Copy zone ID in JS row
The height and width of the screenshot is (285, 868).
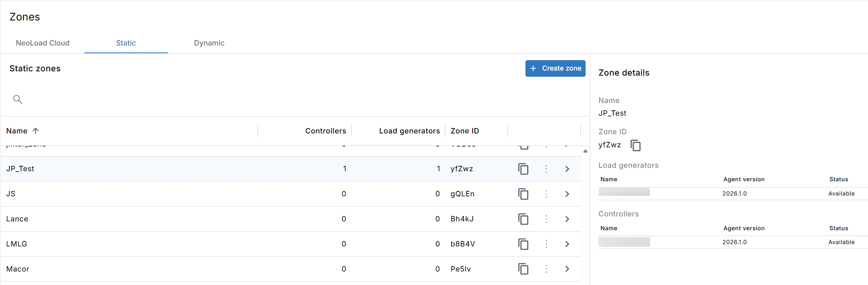pyautogui.click(x=523, y=194)
